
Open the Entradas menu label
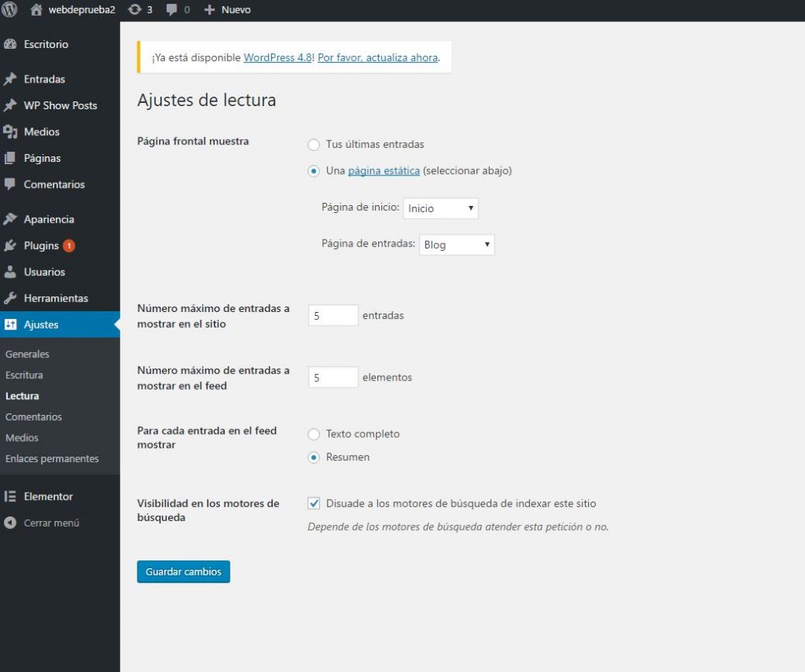[x=44, y=79]
